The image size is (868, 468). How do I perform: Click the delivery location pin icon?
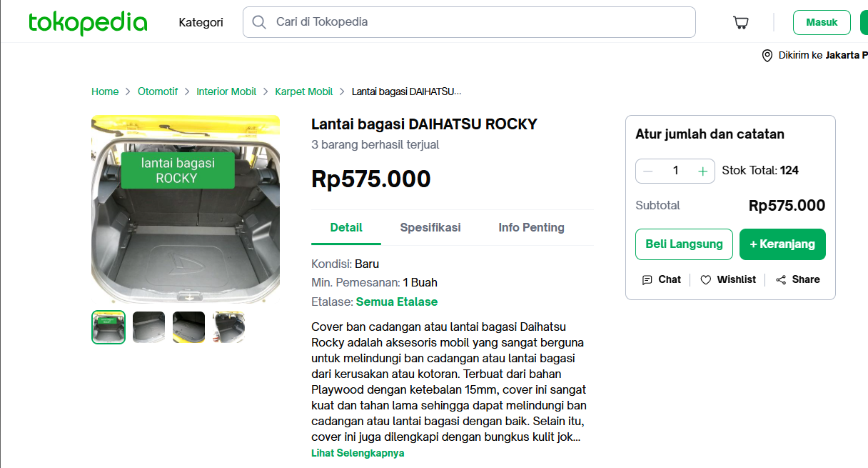tap(767, 56)
